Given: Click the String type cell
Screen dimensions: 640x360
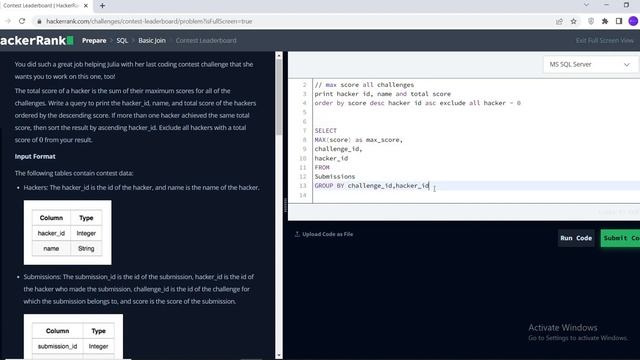Looking at the screenshot, I should click(86, 249).
